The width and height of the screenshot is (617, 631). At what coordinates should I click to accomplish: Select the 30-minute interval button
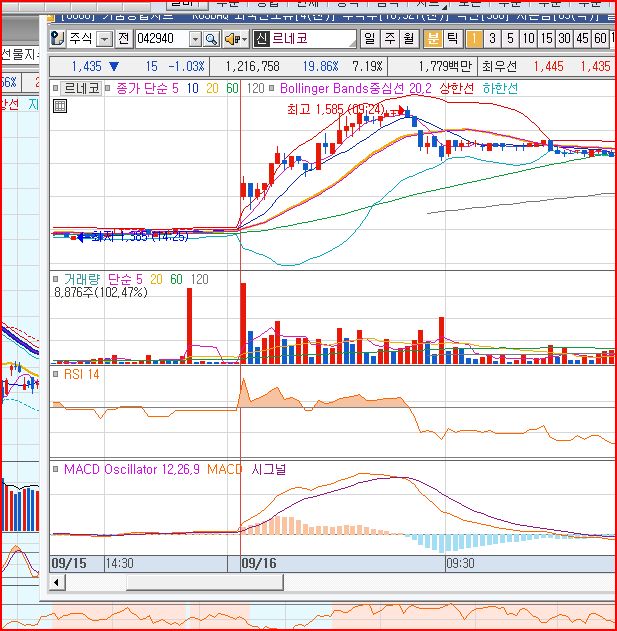click(x=566, y=39)
